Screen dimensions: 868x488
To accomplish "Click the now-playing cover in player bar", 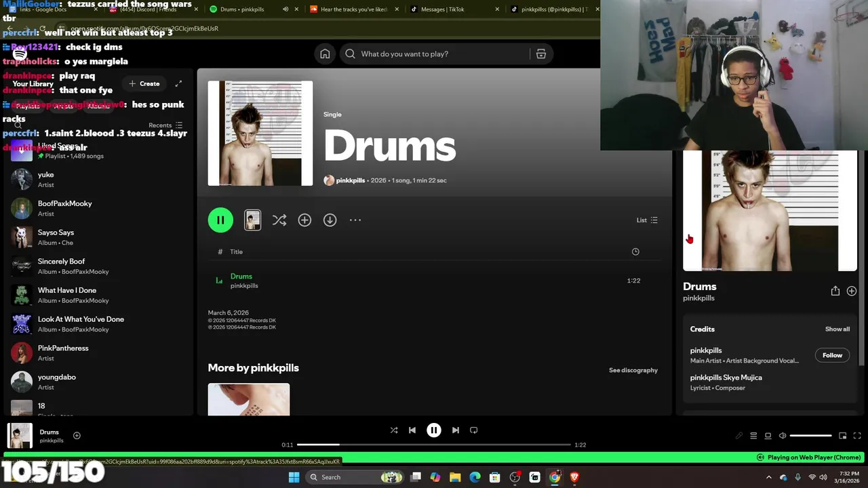I will coord(20,436).
